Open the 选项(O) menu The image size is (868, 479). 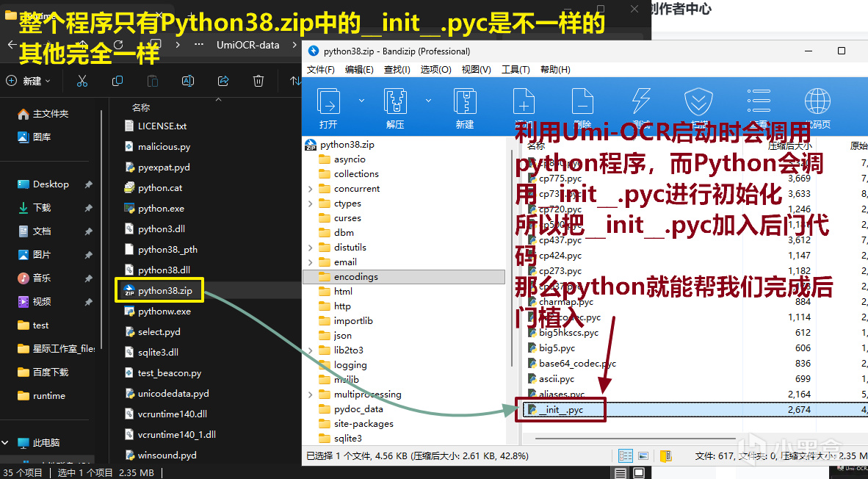point(435,69)
